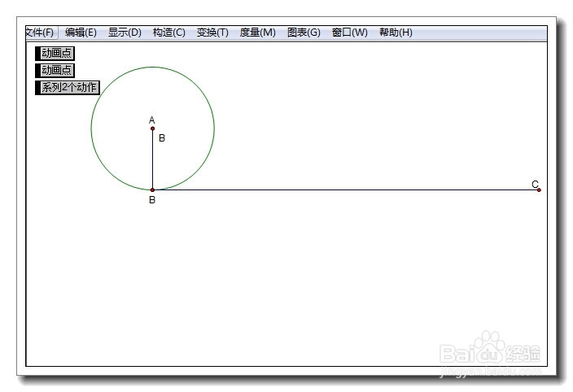Image resolution: width=573 pixels, height=392 pixels.
Task: Click the B label beside the radius
Action: click(x=162, y=138)
